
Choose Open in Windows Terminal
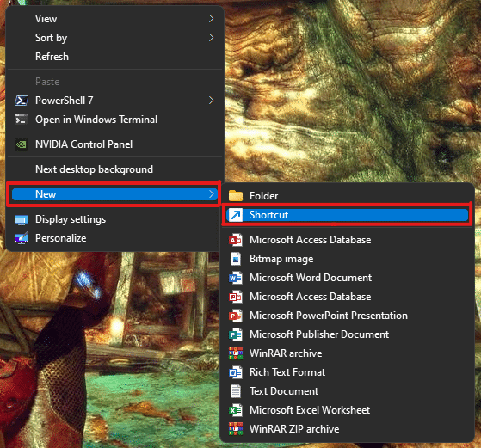click(114, 120)
